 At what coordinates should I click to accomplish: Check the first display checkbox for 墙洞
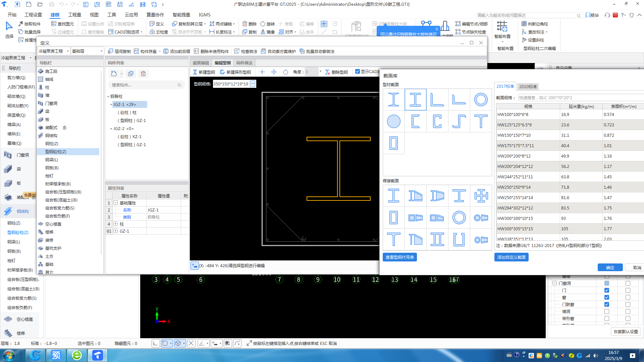607,311
